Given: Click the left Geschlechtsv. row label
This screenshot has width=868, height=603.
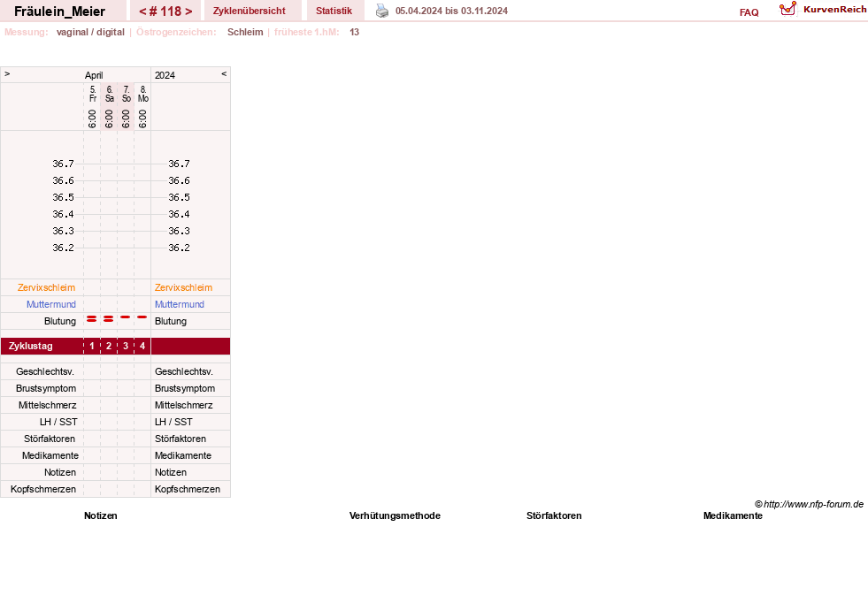Looking at the screenshot, I should [x=45, y=371].
